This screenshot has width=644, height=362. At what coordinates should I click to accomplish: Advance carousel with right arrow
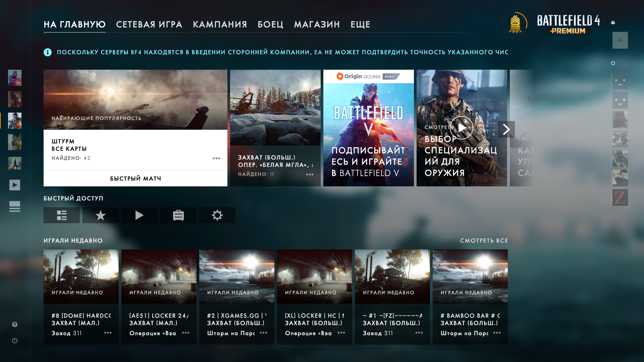pos(506,129)
